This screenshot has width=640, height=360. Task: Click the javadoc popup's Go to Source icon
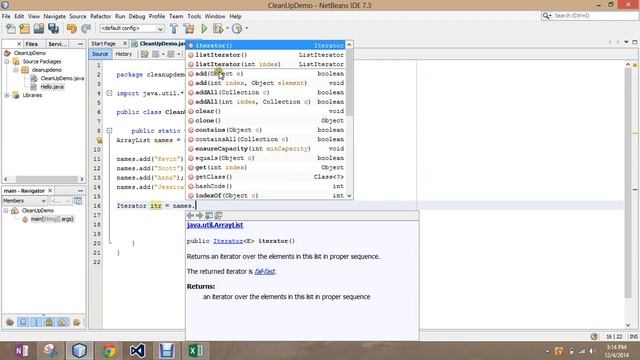pyautogui.click(x=218, y=216)
